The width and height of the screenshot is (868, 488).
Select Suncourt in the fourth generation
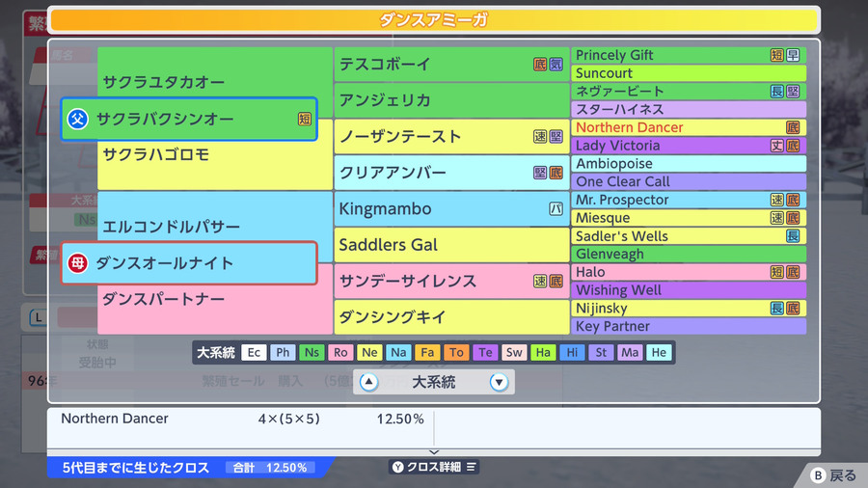688,73
